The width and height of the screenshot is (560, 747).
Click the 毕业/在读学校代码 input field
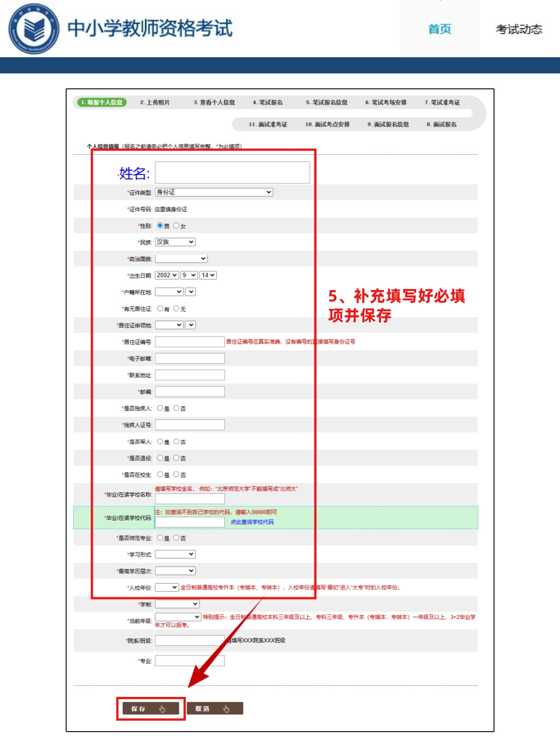click(x=190, y=522)
